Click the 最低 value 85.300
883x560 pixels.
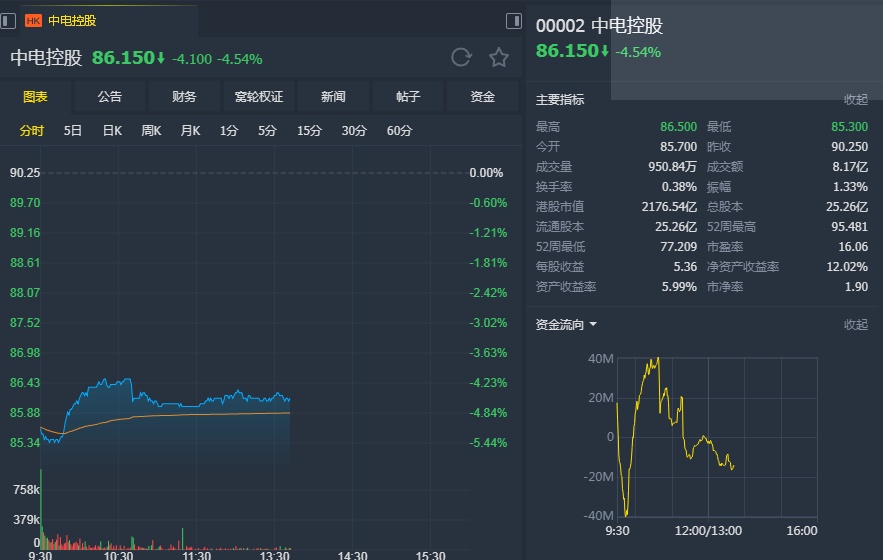coord(849,127)
